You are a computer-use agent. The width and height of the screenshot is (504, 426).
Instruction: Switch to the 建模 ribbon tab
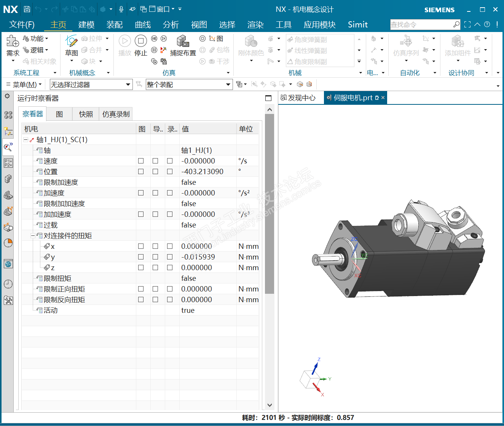pyautogui.click(x=86, y=25)
